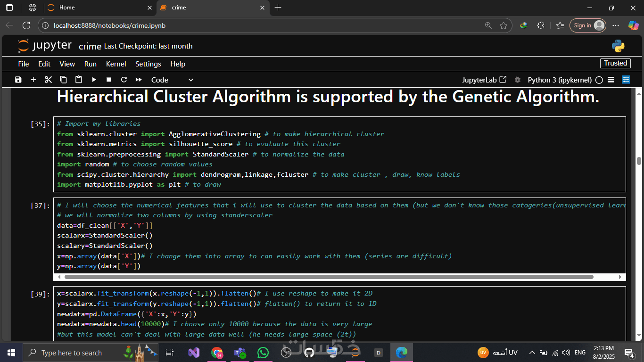Paste cell from clipboard
Screen dimensions: 644x362
click(79, 80)
